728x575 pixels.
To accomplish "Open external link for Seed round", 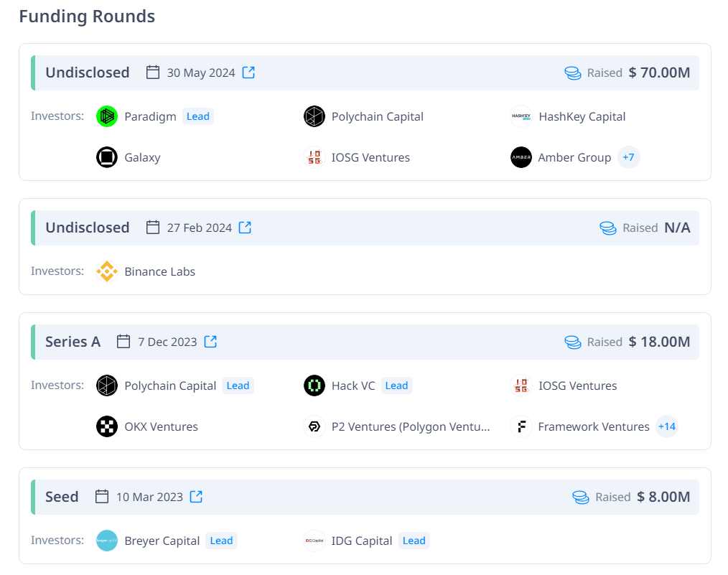I will tap(196, 497).
